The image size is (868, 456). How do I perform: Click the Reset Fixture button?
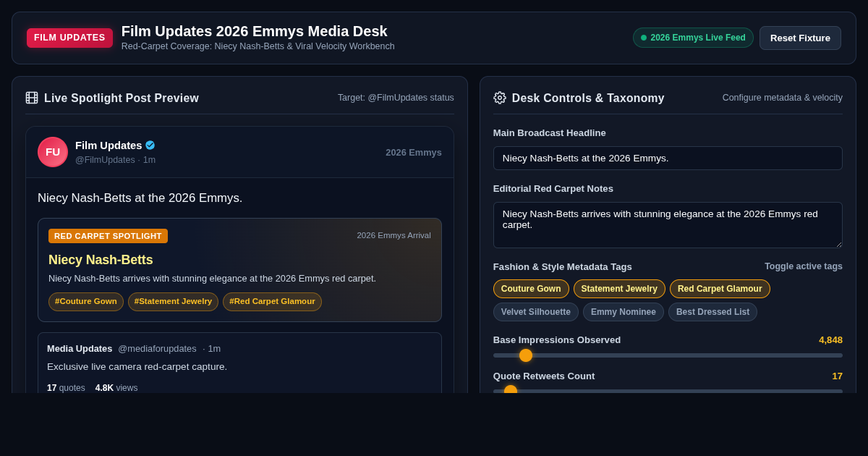coord(800,38)
